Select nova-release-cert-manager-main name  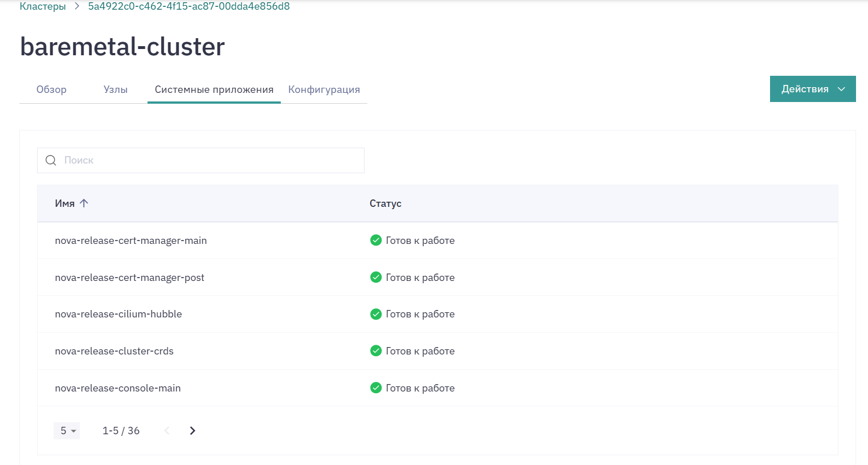point(131,240)
